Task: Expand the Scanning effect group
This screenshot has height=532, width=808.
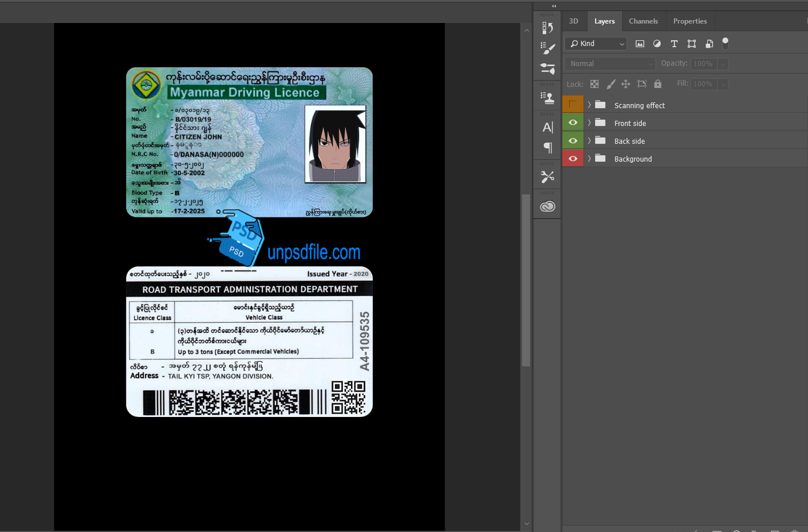Action: (x=589, y=105)
